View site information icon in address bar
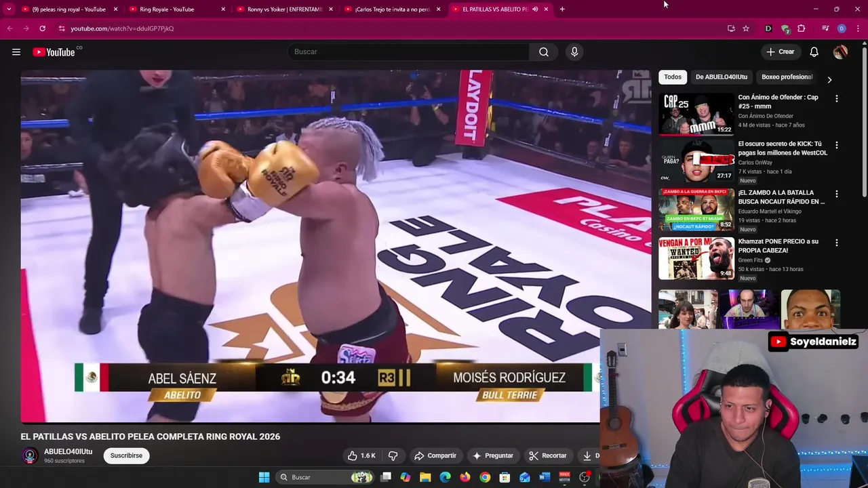Viewport: 868px width, 488px height. coord(62,28)
